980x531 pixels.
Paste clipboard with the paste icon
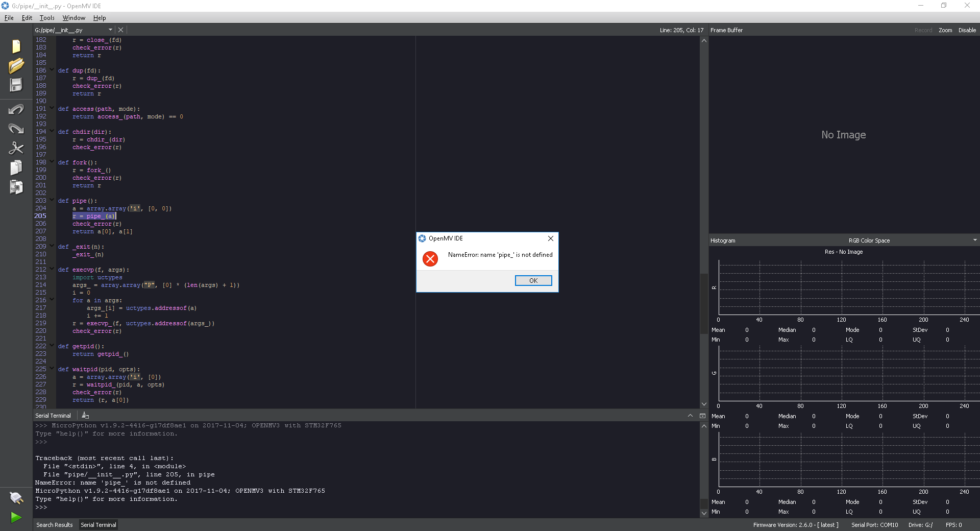pos(16,187)
